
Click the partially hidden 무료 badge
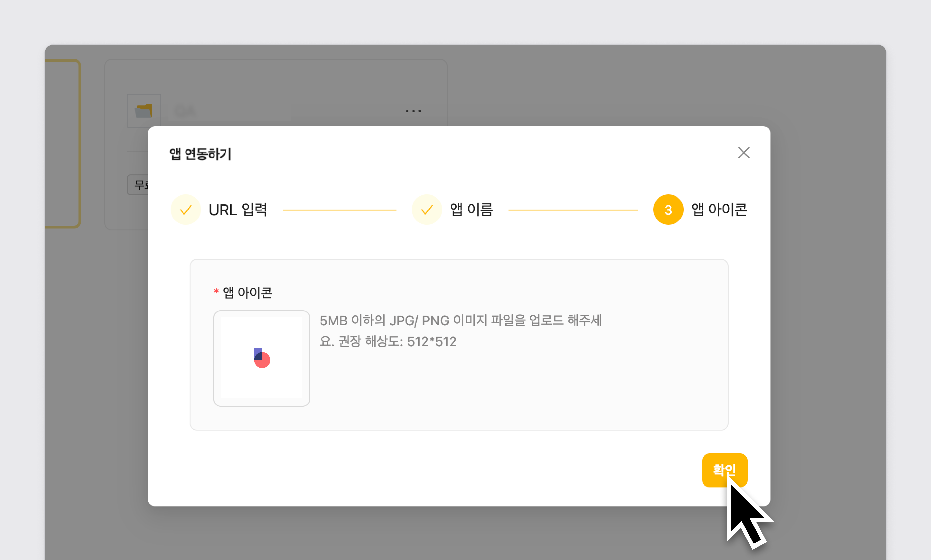coord(138,185)
